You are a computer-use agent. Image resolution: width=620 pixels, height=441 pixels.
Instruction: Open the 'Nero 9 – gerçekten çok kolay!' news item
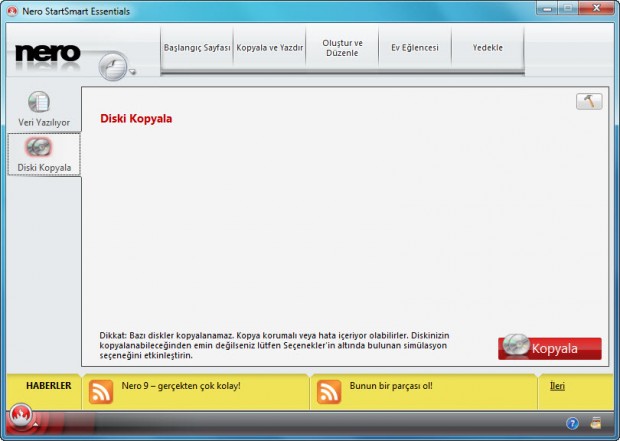(x=181, y=386)
